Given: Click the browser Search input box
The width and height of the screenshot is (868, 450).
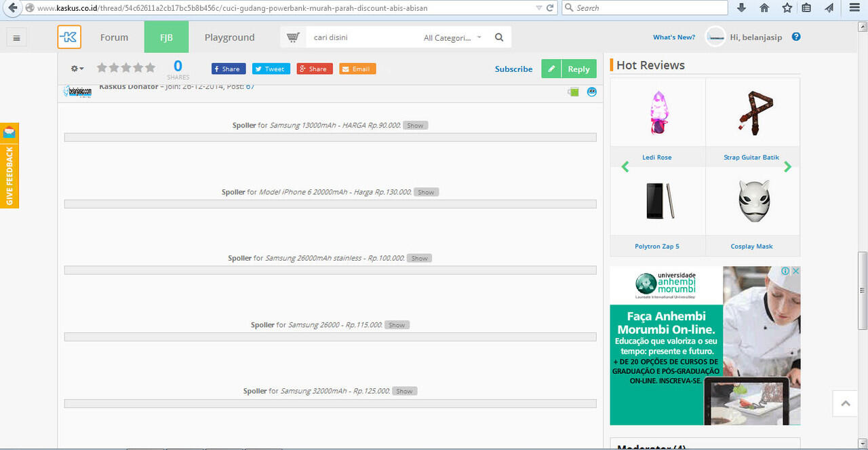Looking at the screenshot, I should (644, 8).
